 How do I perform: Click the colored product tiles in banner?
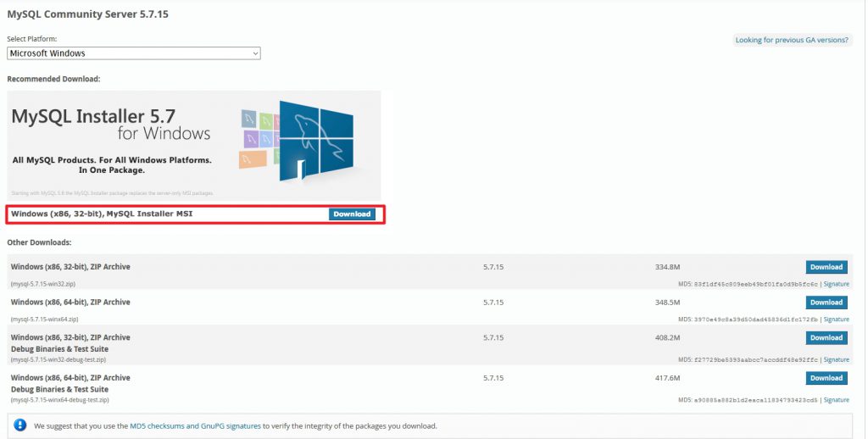259,137
